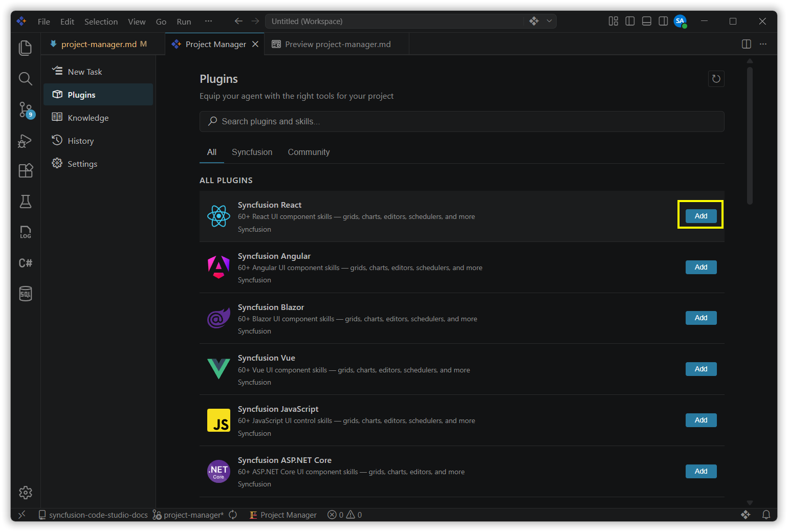Add the Syncfusion JavaScript plugin
The image size is (788, 532).
[x=701, y=420]
